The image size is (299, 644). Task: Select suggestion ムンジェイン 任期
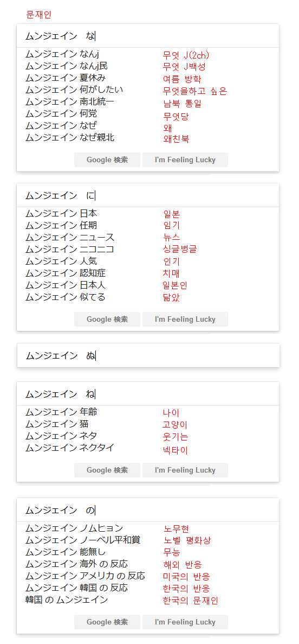pos(61,225)
